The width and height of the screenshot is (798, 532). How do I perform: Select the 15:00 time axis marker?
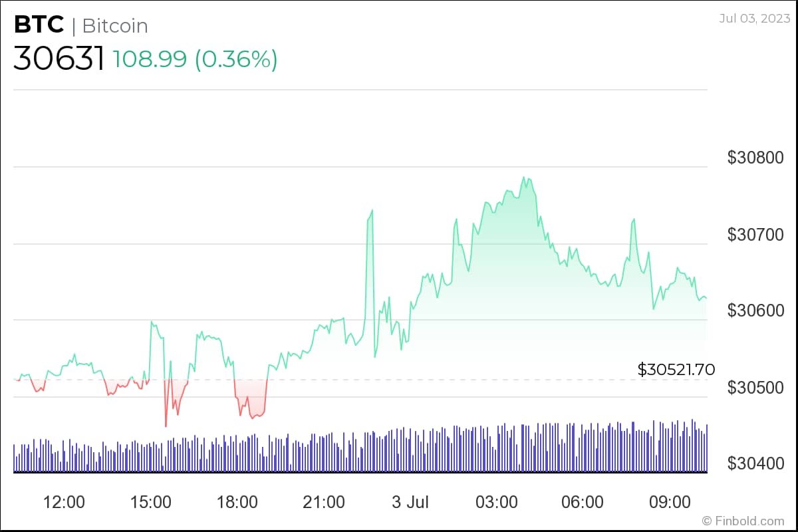point(150,501)
